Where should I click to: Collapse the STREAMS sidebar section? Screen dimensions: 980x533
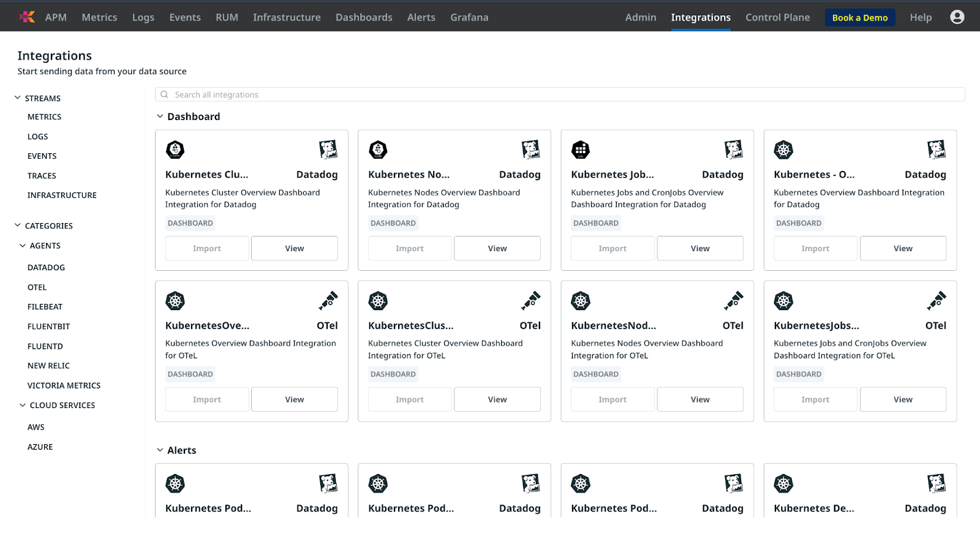pos(18,98)
